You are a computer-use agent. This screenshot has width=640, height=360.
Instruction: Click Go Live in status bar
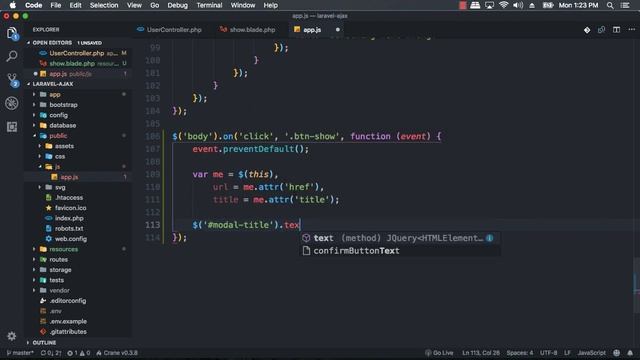[439, 353]
